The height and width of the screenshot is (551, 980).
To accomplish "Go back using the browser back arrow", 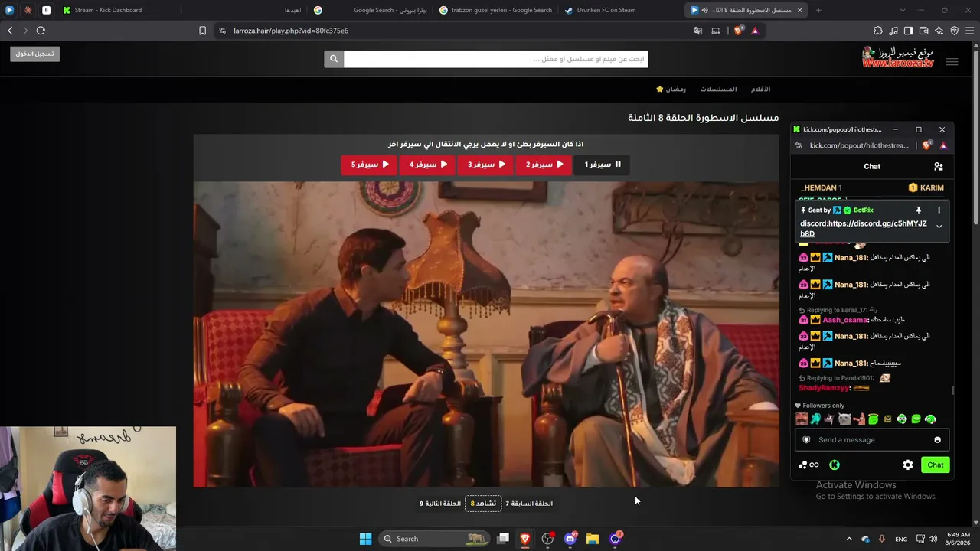I will coord(10,31).
